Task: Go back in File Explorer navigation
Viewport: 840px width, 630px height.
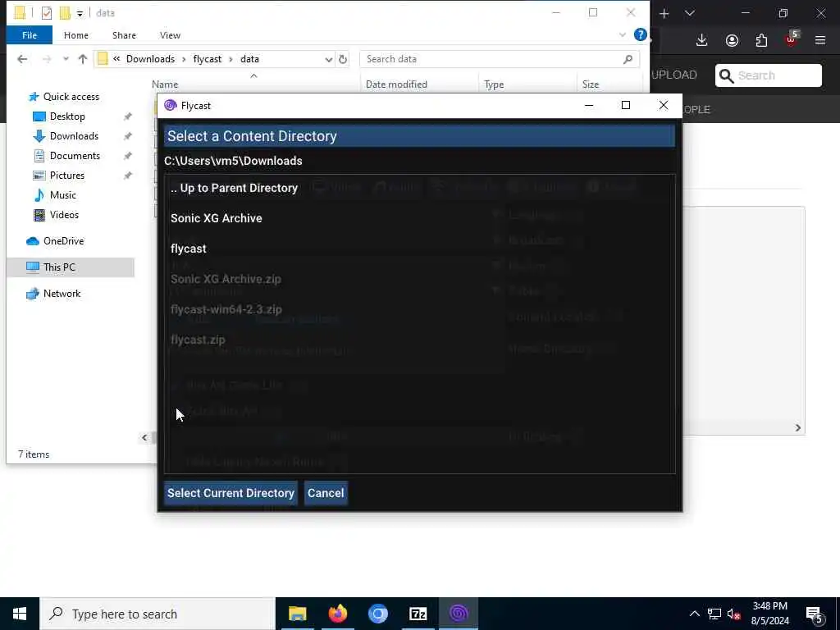Action: [x=22, y=59]
